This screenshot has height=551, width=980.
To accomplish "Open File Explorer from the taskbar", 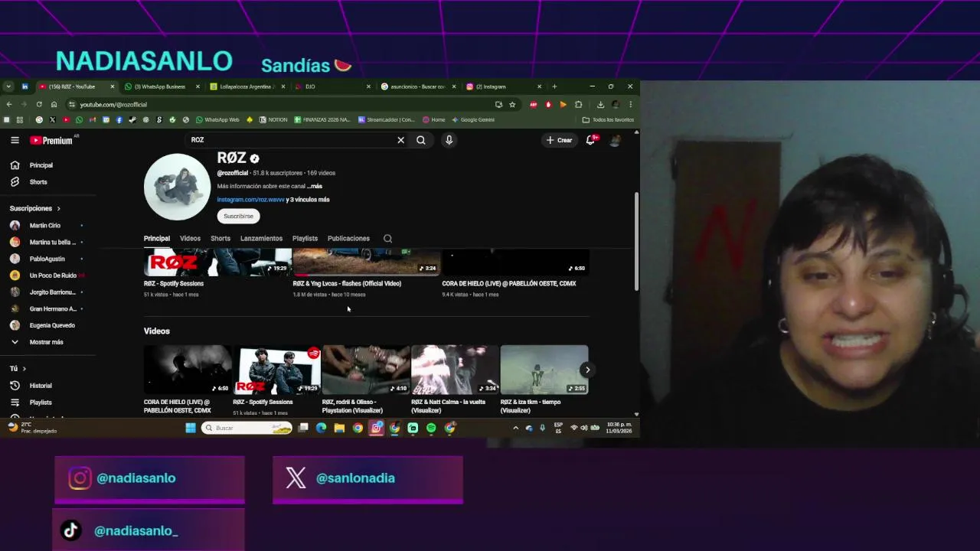I will pos(339,428).
